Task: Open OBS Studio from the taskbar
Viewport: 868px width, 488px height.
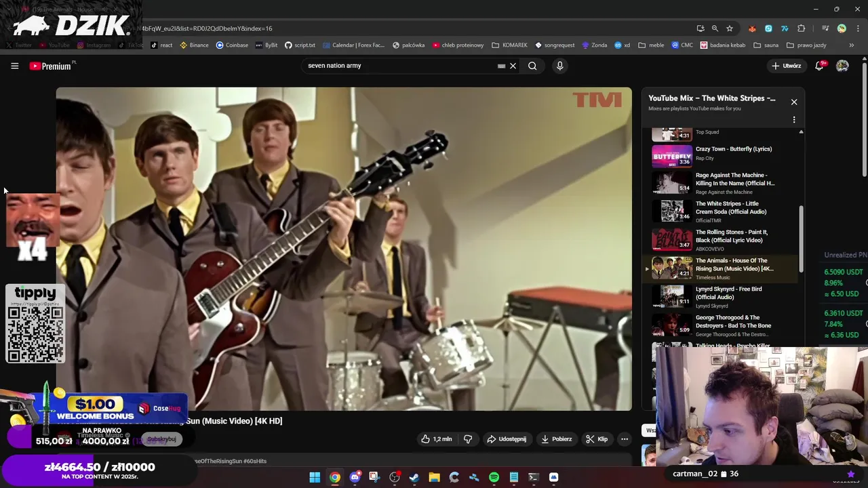Action: (395, 477)
